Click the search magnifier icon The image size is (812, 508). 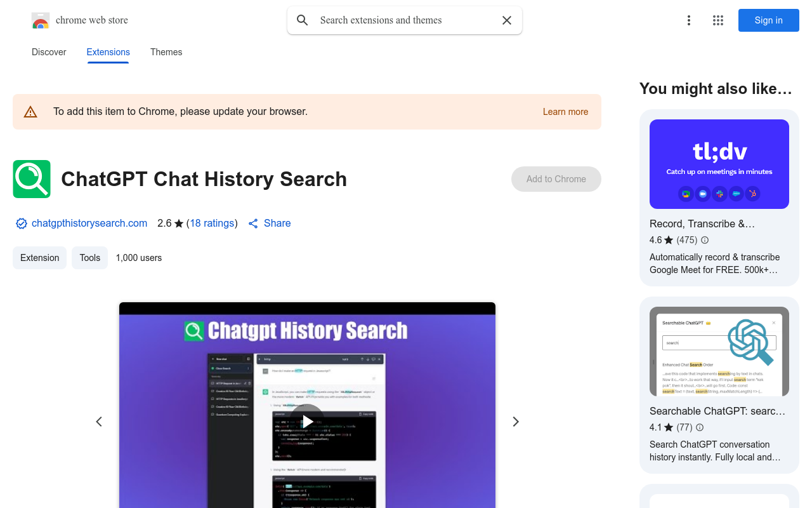(x=302, y=20)
